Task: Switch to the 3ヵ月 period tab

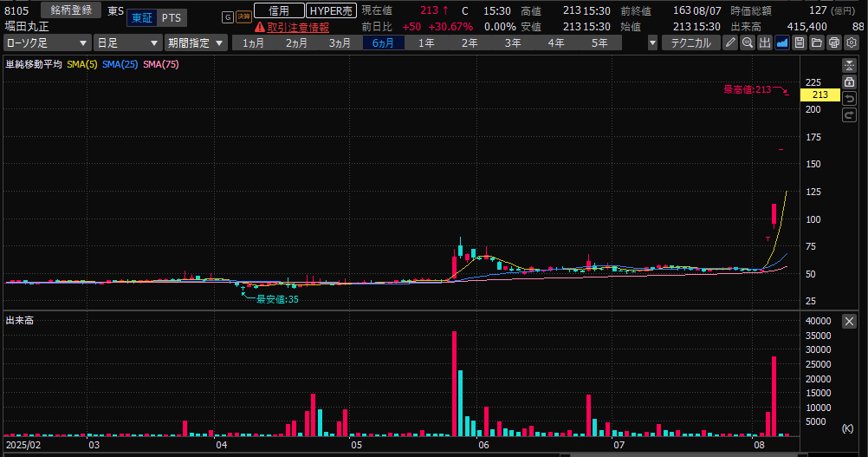Action: pyautogui.click(x=340, y=42)
